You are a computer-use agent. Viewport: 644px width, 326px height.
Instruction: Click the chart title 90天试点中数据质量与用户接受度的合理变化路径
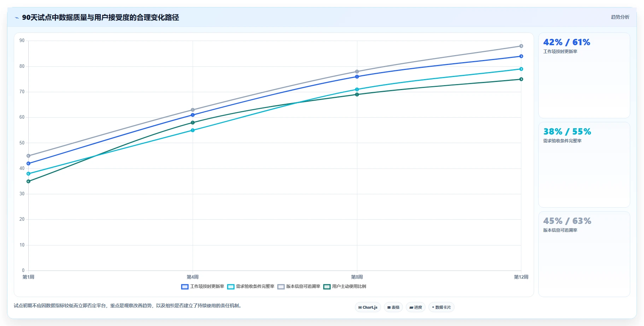point(100,18)
